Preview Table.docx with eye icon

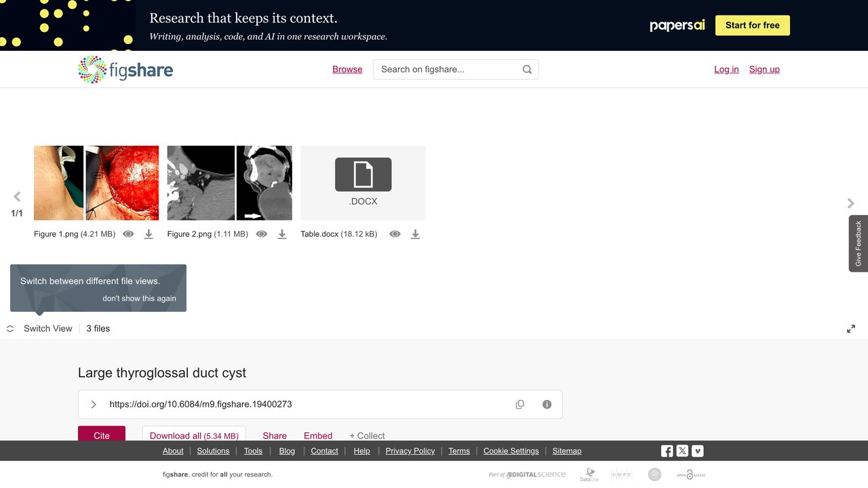pyautogui.click(x=395, y=234)
